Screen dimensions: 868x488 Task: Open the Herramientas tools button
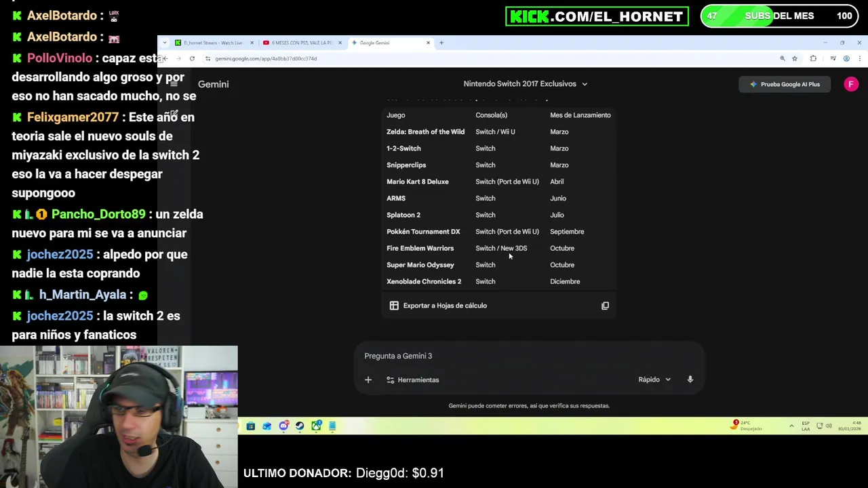point(412,380)
